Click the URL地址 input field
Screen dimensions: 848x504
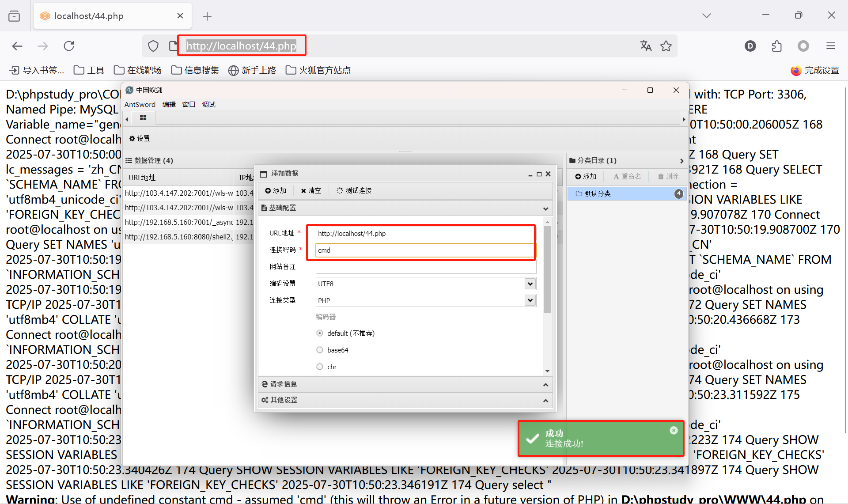point(425,233)
